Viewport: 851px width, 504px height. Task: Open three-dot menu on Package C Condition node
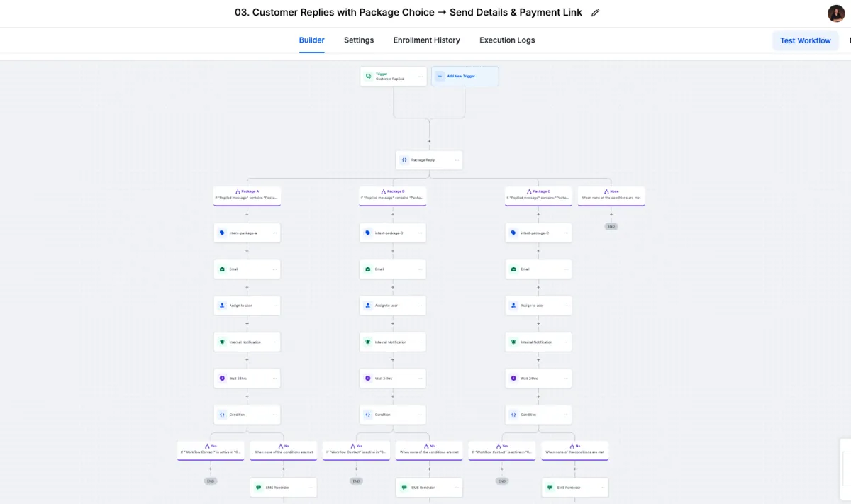565,415
